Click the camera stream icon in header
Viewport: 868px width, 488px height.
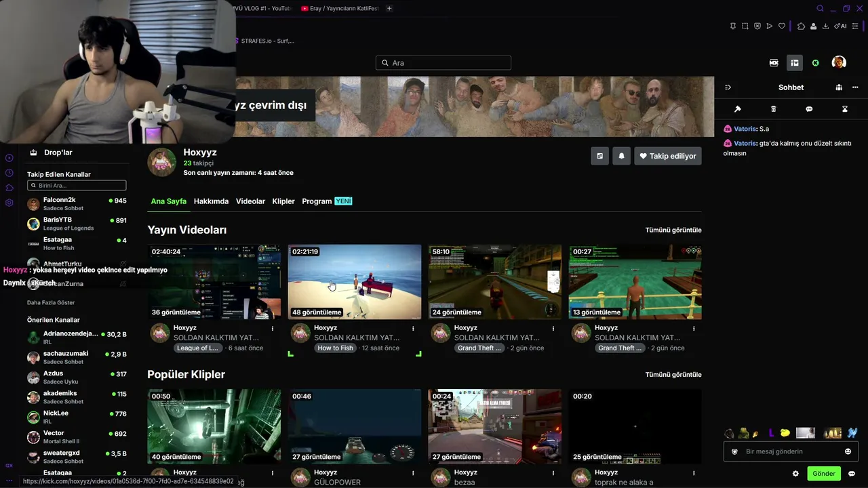774,63
